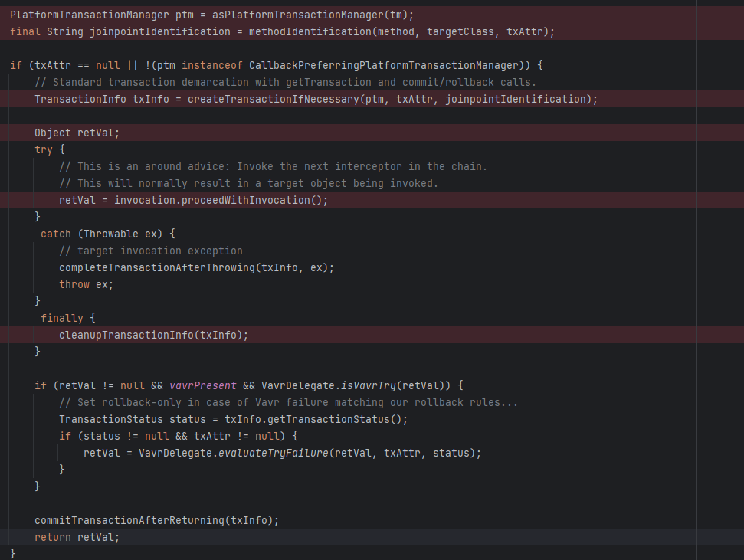Screen dimensions: 744x560
Task: Click 'TransactionInfo txInfo' declaration
Action: (x=102, y=99)
